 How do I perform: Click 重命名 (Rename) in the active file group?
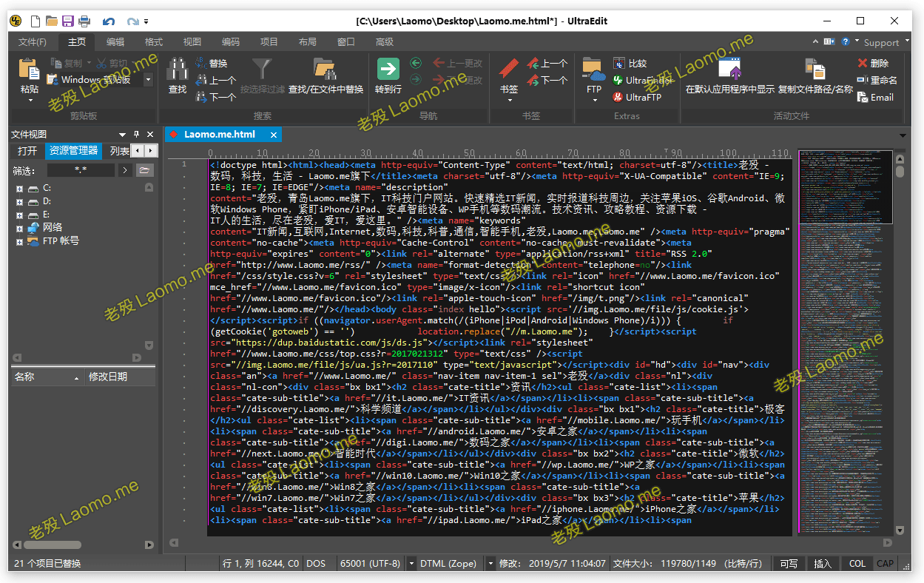[x=877, y=80]
